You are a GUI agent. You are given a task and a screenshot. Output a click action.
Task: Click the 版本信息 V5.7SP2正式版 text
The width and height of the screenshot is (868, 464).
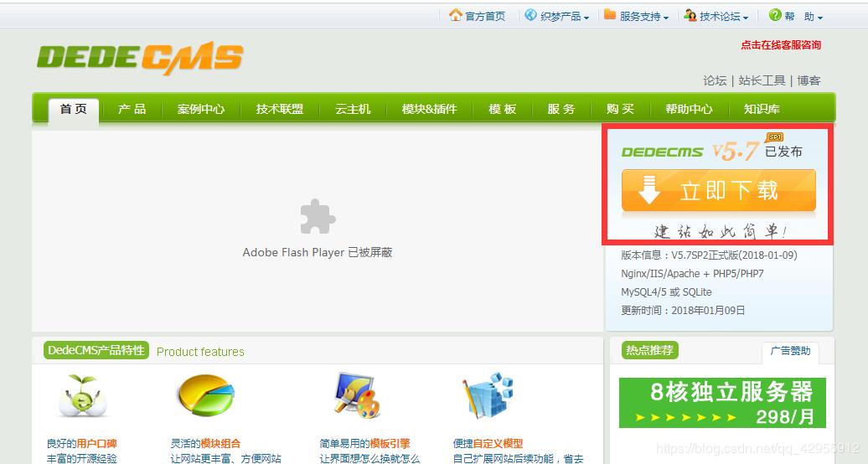[709, 255]
